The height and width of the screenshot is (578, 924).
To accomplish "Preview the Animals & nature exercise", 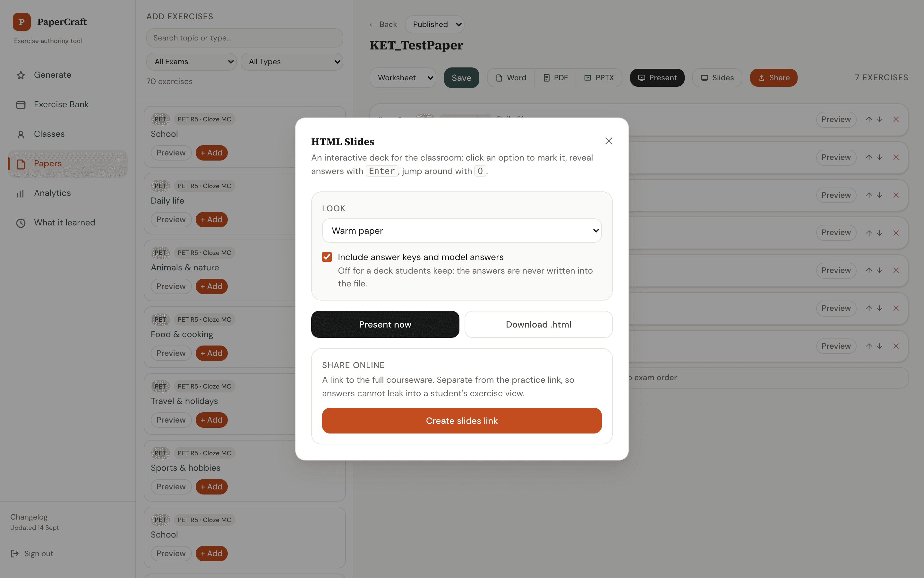I will pyautogui.click(x=171, y=286).
